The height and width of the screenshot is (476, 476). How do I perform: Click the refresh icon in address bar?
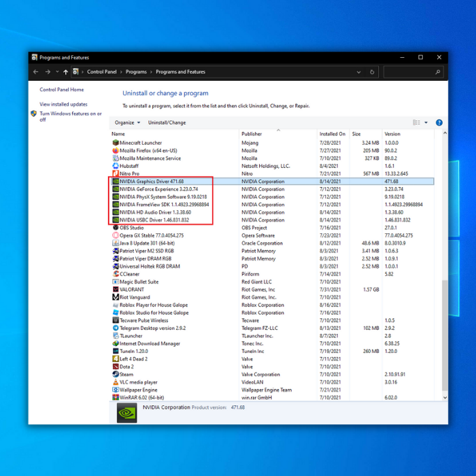(372, 72)
